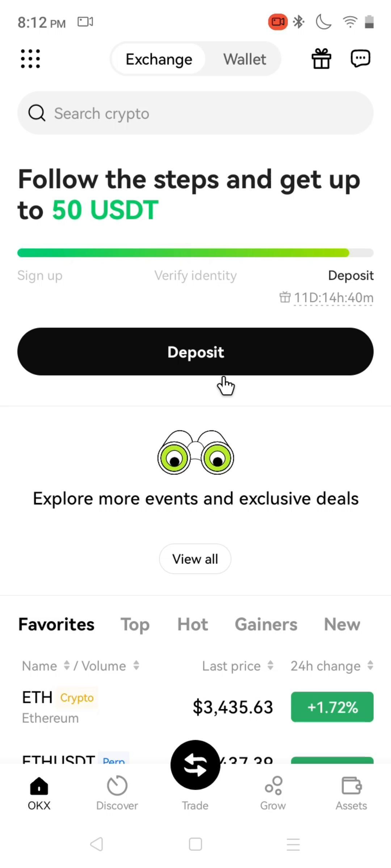This screenshot has height=868, width=391.
Task: Tap the Search crypto field
Action: 195,113
